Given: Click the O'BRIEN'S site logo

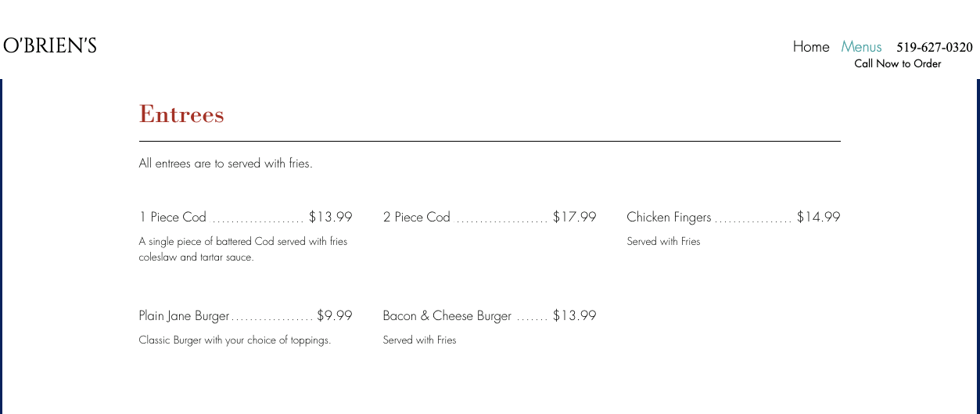Looking at the screenshot, I should pyautogui.click(x=50, y=47).
